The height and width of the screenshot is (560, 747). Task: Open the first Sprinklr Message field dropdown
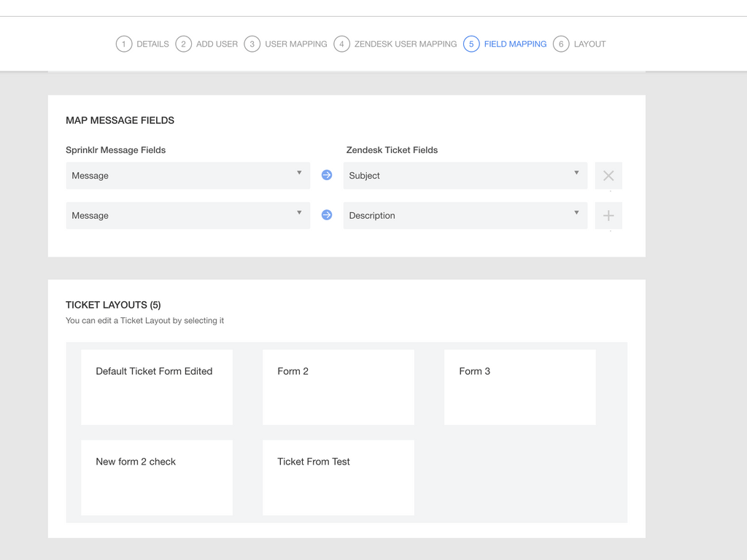pos(187,176)
